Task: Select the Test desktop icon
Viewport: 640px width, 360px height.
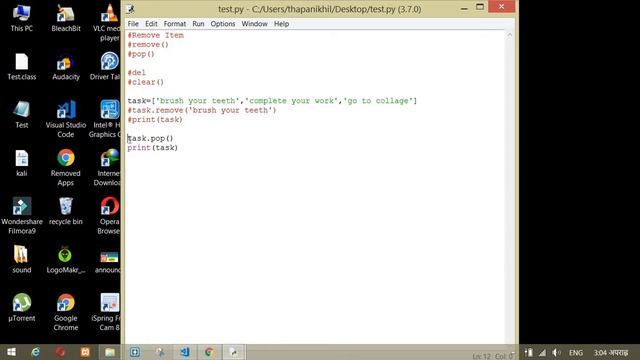Action: click(x=22, y=115)
